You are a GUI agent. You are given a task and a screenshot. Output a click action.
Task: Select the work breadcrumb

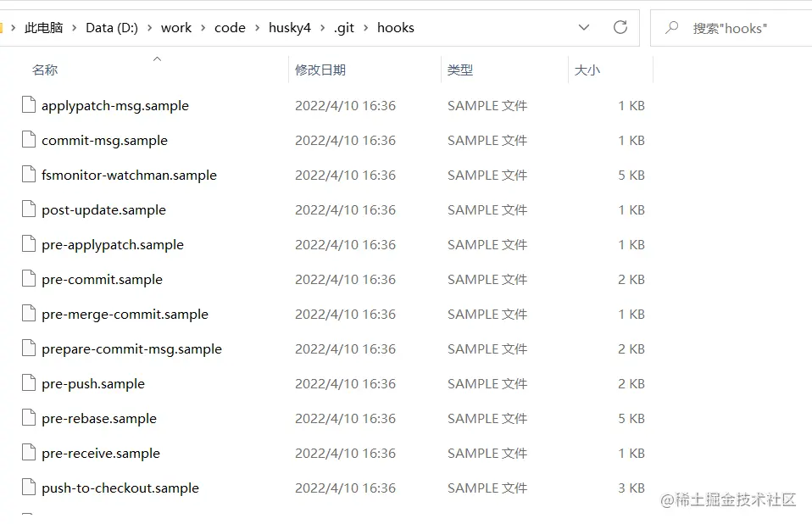pos(176,28)
